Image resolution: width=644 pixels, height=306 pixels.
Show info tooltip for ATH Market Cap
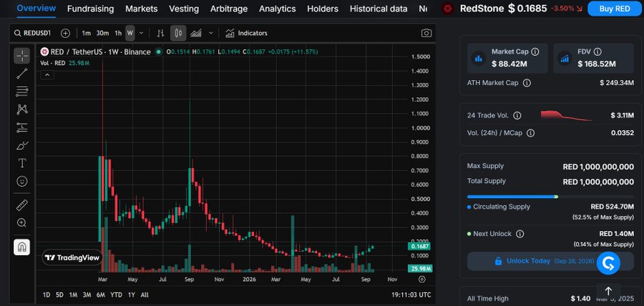tap(527, 83)
